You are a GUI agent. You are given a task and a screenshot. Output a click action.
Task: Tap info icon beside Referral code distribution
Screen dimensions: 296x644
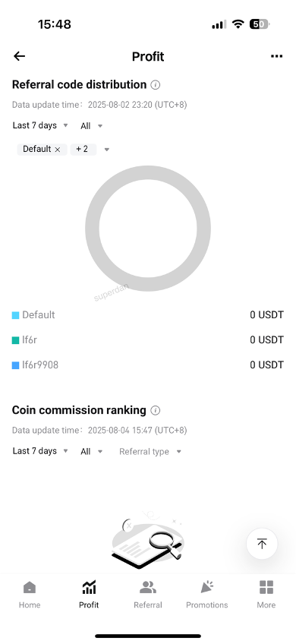point(155,85)
